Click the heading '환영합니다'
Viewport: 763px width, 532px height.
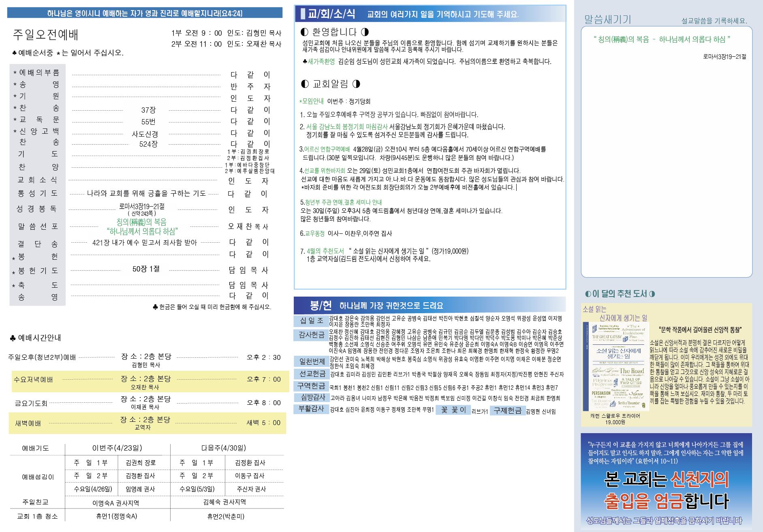pos(335,32)
